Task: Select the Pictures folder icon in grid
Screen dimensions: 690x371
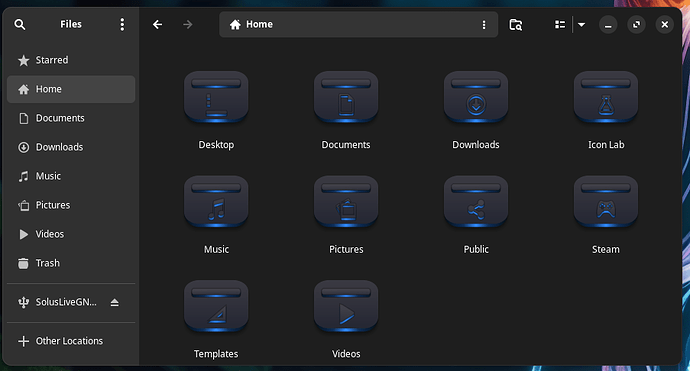Action: 346,202
